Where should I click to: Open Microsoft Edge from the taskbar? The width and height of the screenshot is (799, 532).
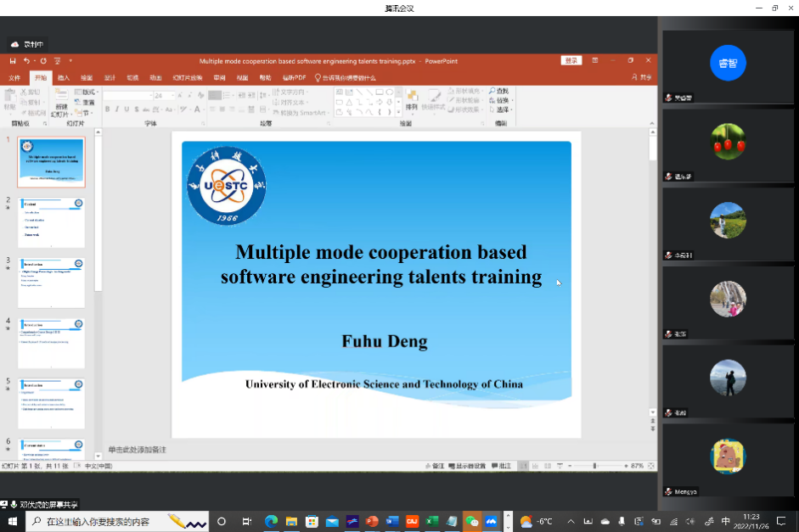point(272,521)
